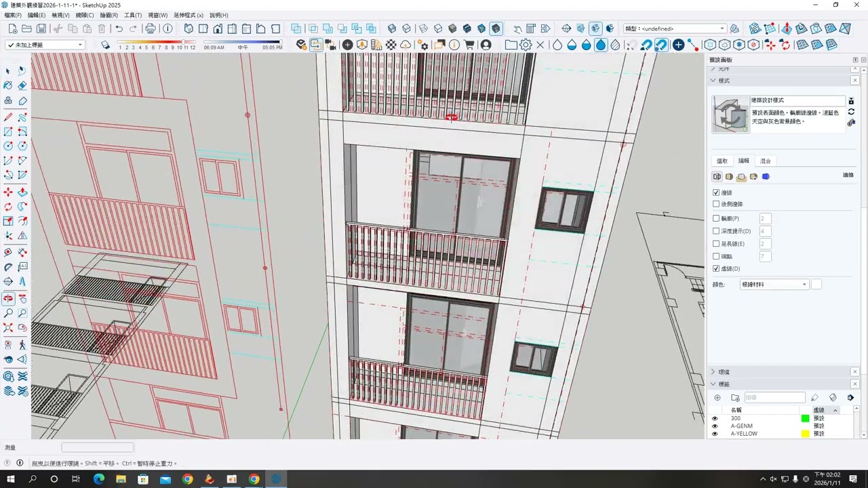Hide the tag named 300
The width and height of the screenshot is (868, 488).
click(714, 418)
